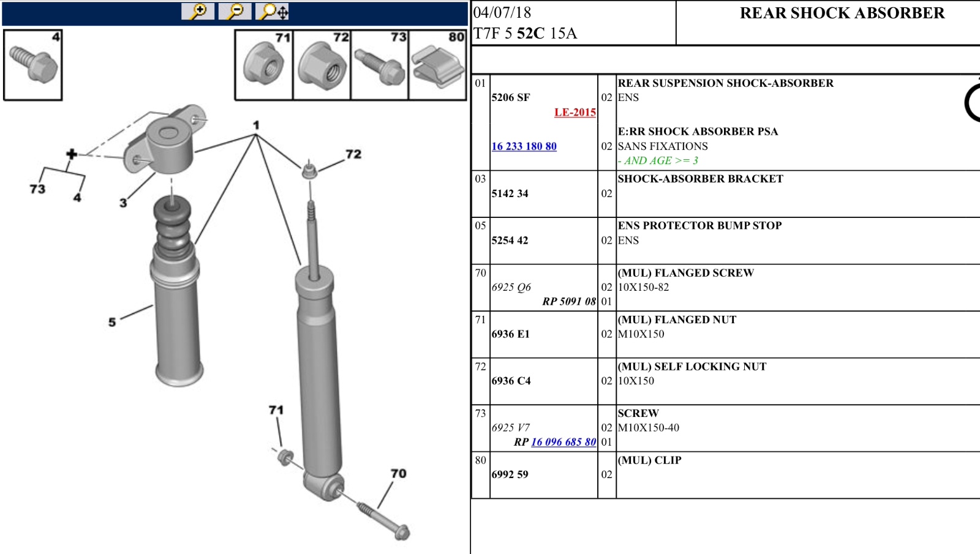Click the ENS PROTECTOR BUMP STOP description
The width and height of the screenshot is (980, 554).
coord(699,225)
